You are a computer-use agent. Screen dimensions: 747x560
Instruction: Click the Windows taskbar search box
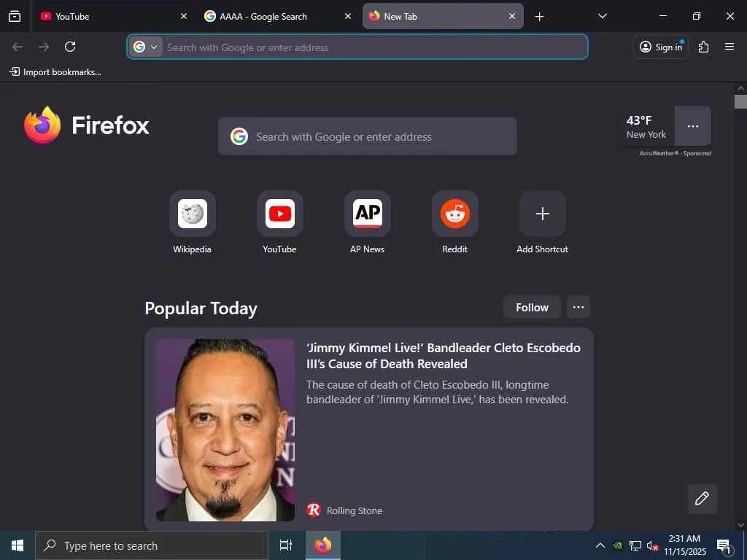152,545
